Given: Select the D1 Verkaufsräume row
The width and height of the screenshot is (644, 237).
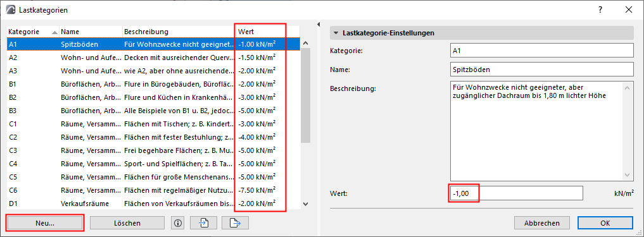Looking at the screenshot, I should (x=154, y=204).
